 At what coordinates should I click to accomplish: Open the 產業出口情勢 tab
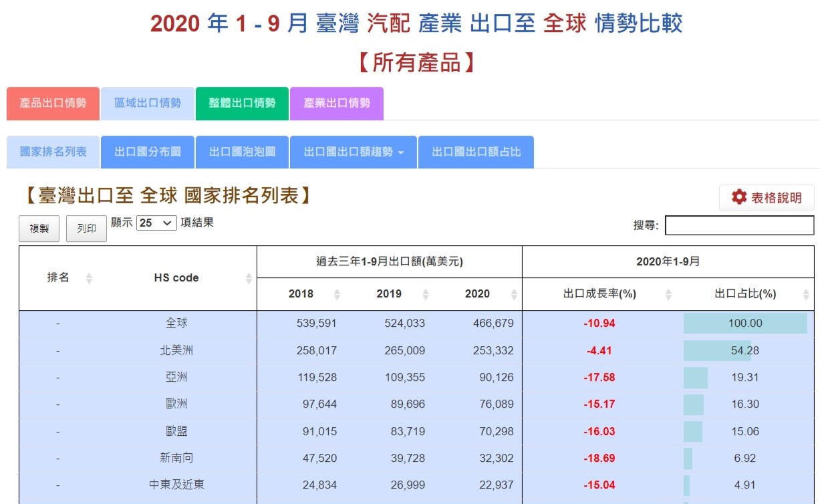pyautogui.click(x=337, y=103)
